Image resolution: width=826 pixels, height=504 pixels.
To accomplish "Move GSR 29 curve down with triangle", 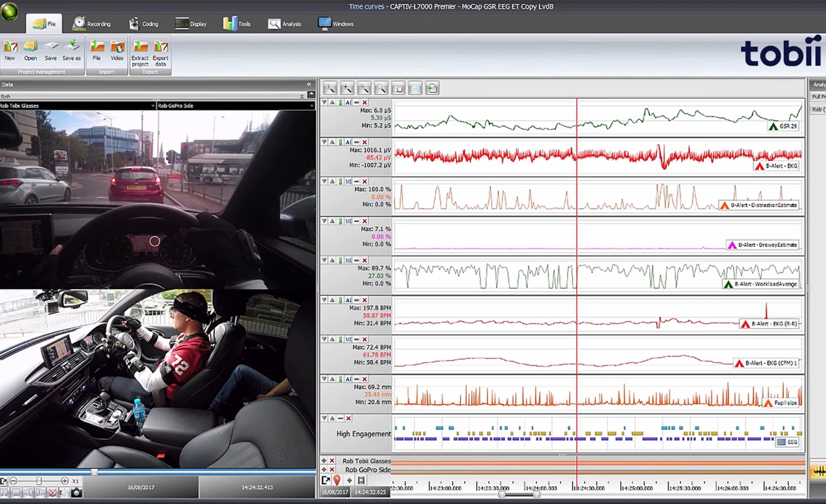I will [324, 103].
